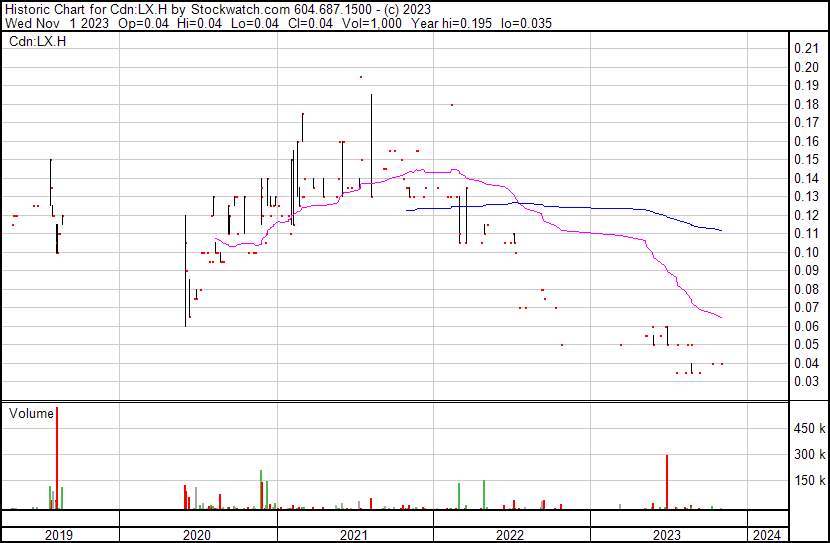The image size is (830, 543).
Task: Click the 150 k volume axis label
Action: pos(809,481)
